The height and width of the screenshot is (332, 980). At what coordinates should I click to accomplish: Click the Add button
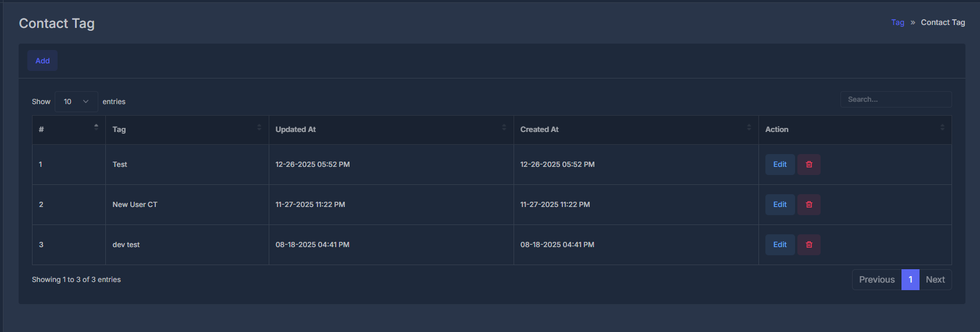point(42,60)
